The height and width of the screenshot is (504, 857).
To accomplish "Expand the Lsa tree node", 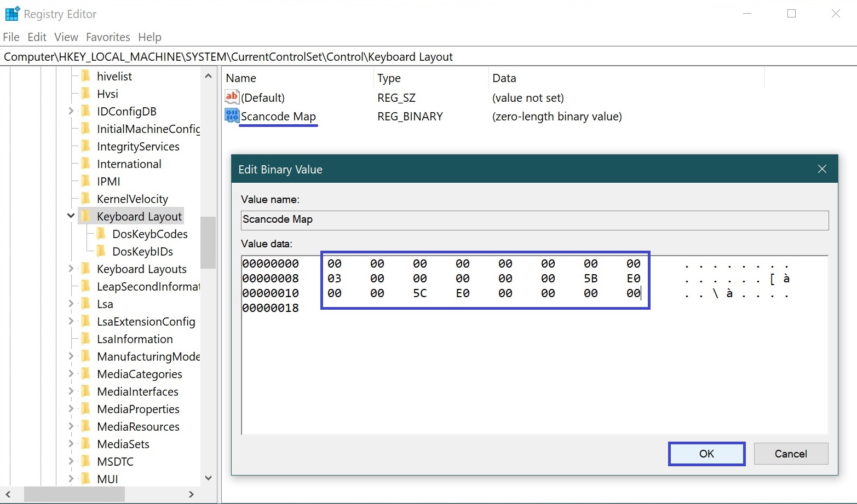I will tap(71, 304).
